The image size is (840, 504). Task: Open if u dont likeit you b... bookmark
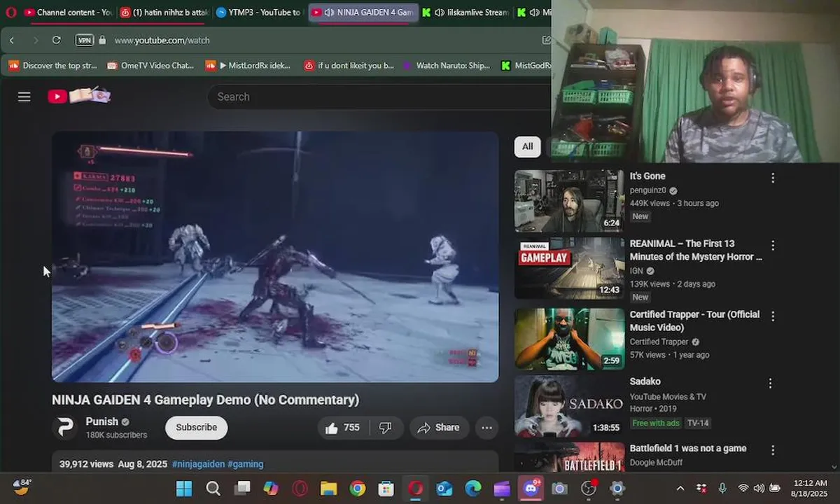pyautogui.click(x=349, y=65)
